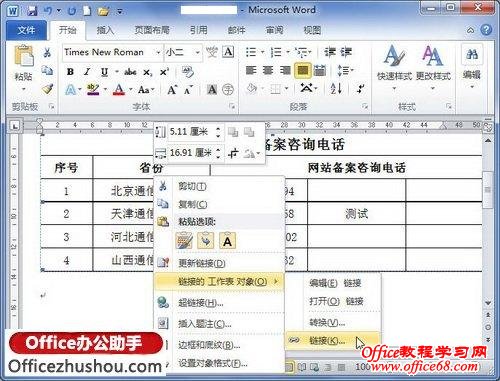Switch to the Insert tab
This screenshot has height=381, width=500.
(x=105, y=30)
